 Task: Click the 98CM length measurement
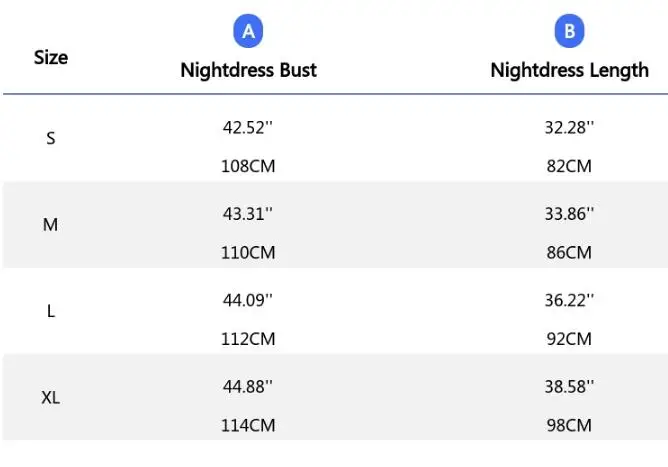(x=569, y=425)
